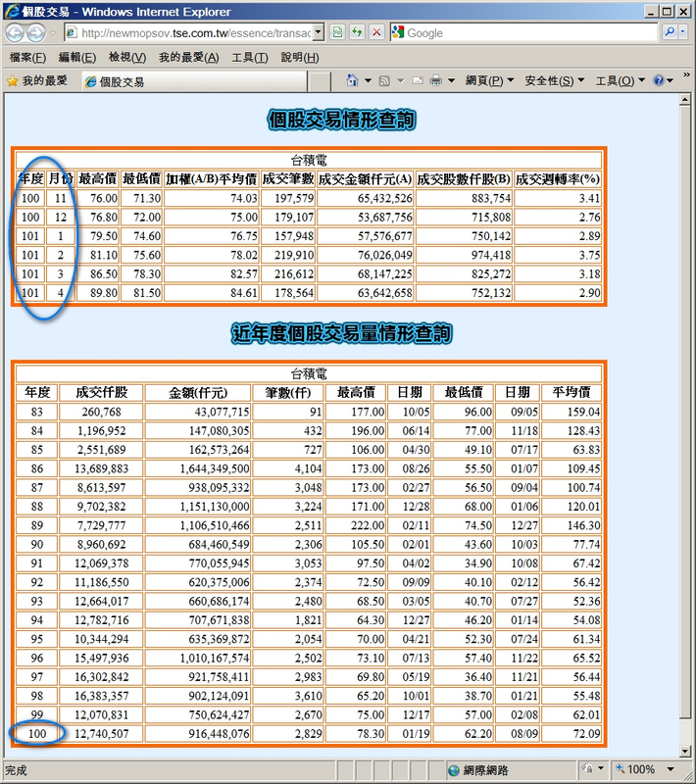Expand the feeds dropdown arrow
696x784 pixels.
pos(401,80)
